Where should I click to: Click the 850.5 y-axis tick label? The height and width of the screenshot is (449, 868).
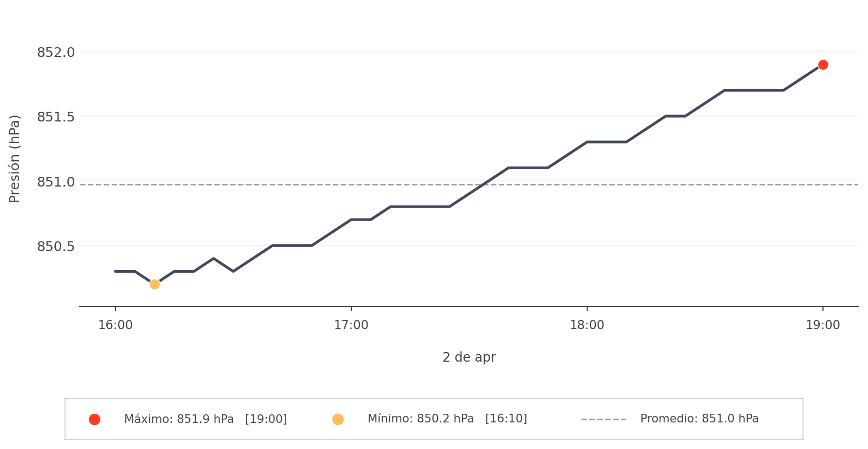click(x=56, y=246)
